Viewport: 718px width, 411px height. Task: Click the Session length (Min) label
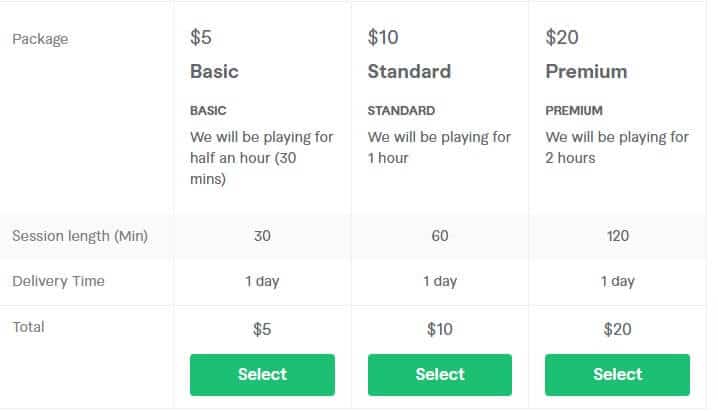point(80,236)
